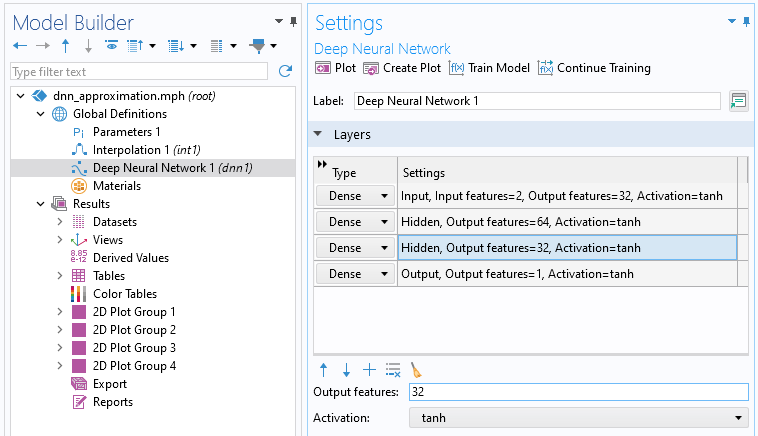Expand the Datasets node
Screen dimensions: 758x436
[60, 222]
